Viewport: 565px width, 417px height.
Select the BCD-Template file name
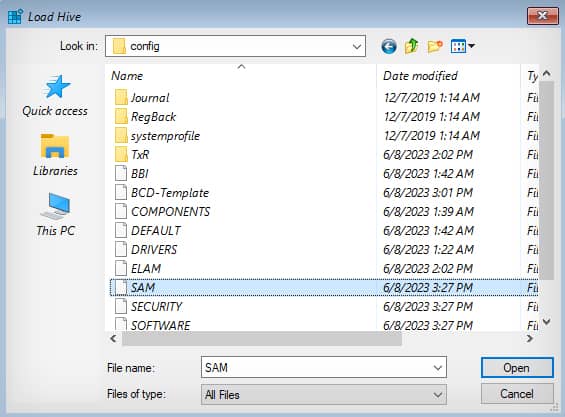coord(170,193)
